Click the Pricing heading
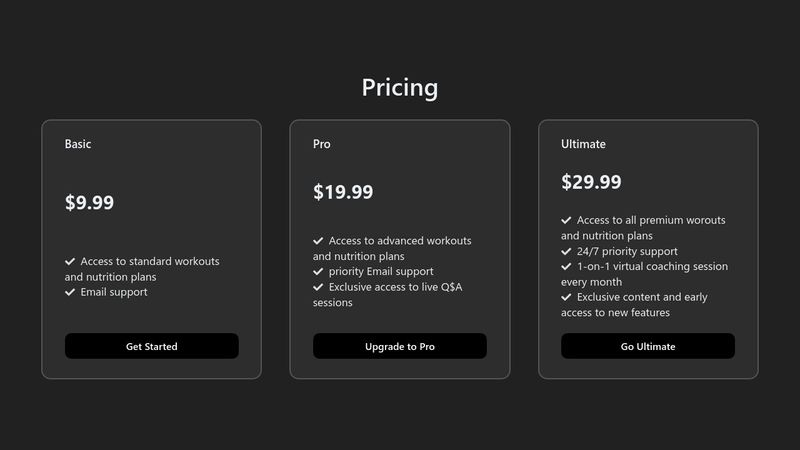Screen dimensions: 800x450 (399, 88)
